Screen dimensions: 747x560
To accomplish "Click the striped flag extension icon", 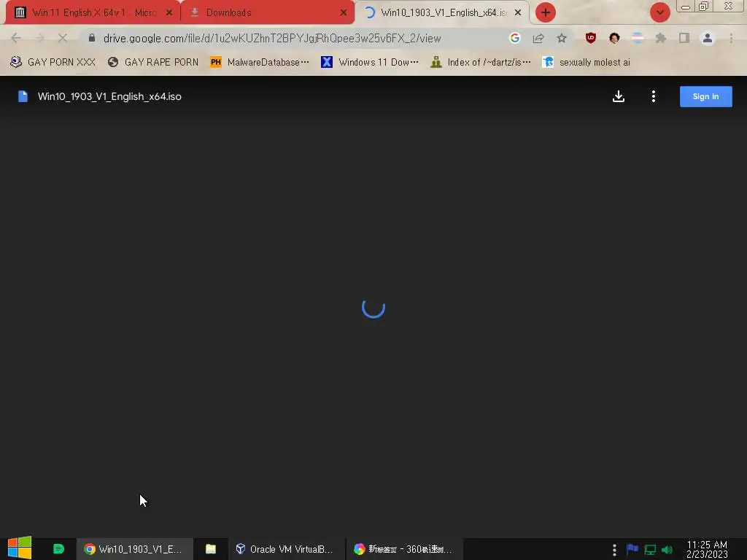I will coord(638,38).
